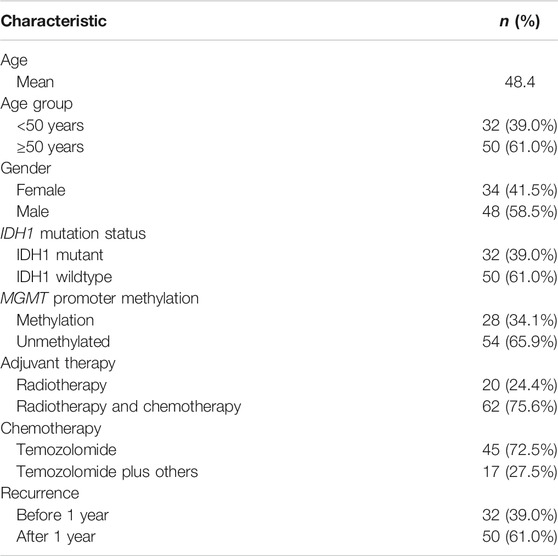Select the value 28 (34.1%) for Methylation

(520, 320)
